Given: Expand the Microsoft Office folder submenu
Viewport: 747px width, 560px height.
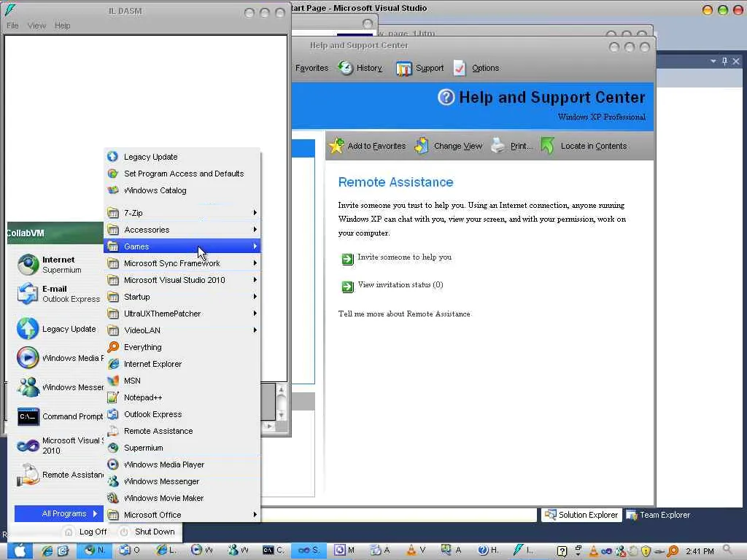Looking at the screenshot, I should (182, 515).
